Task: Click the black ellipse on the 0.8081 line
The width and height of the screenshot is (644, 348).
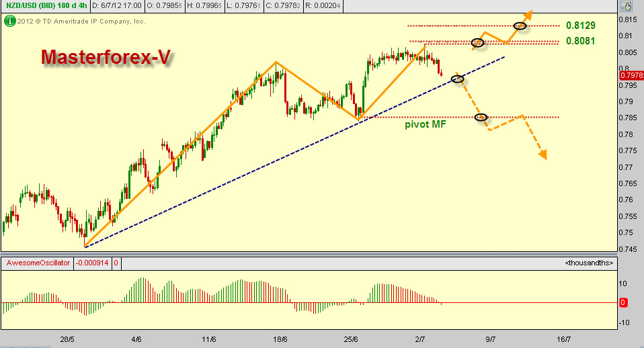Action: 478,43
